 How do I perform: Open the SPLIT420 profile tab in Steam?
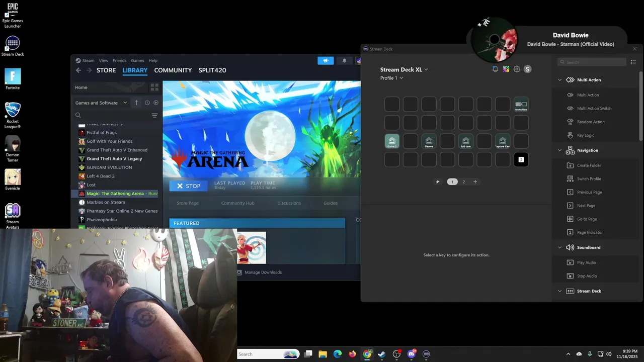(x=212, y=70)
